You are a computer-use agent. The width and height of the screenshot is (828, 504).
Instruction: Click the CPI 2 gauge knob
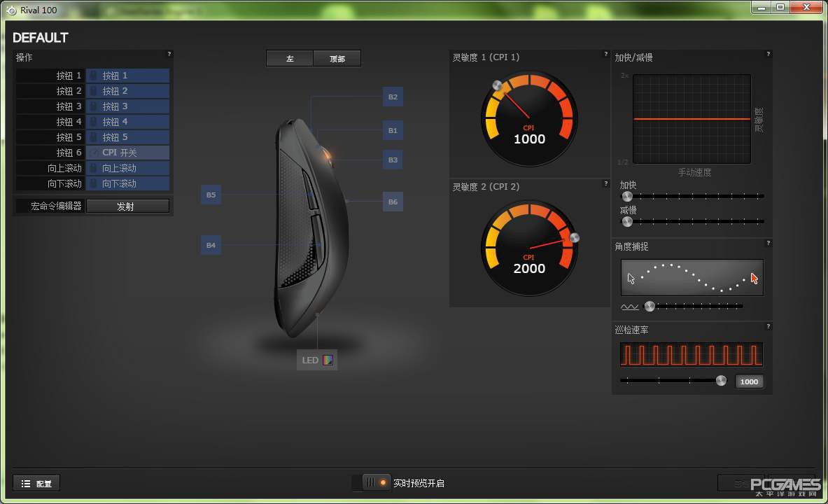tap(575, 238)
